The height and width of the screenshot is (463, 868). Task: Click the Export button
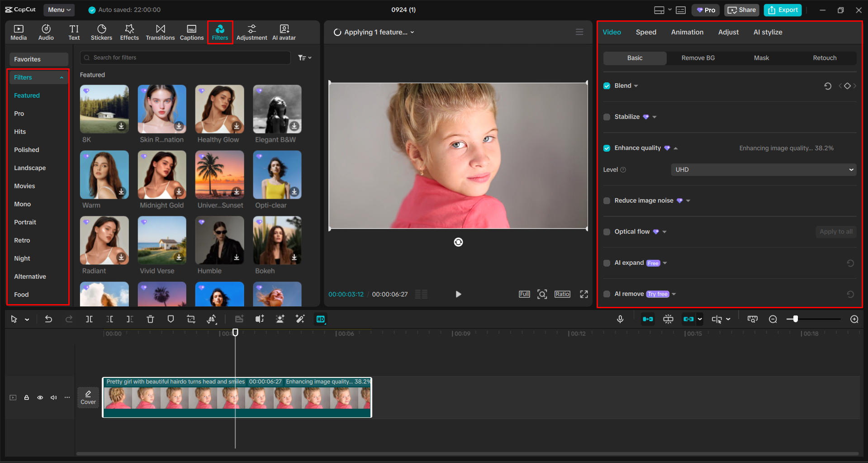(783, 10)
